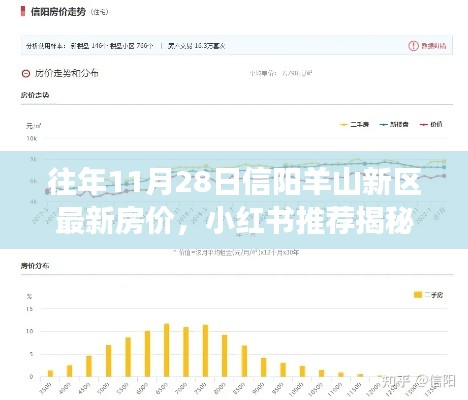Click the 信阳房价走势 page heading
468x400 pixels.
tap(58, 12)
